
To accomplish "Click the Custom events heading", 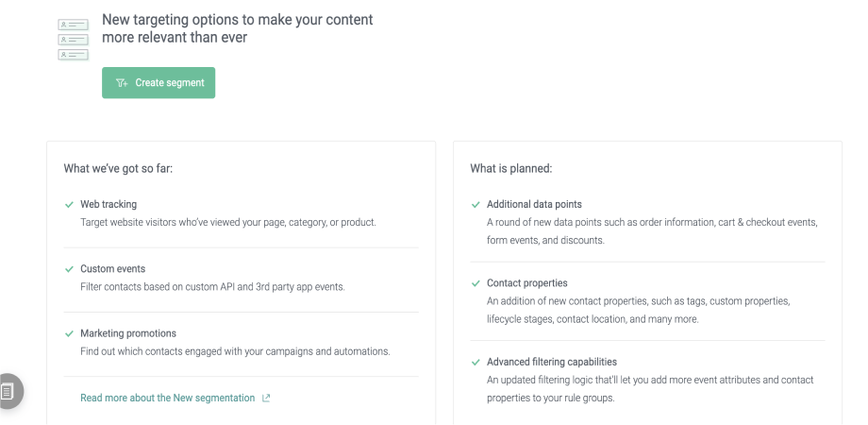I will [x=112, y=269].
